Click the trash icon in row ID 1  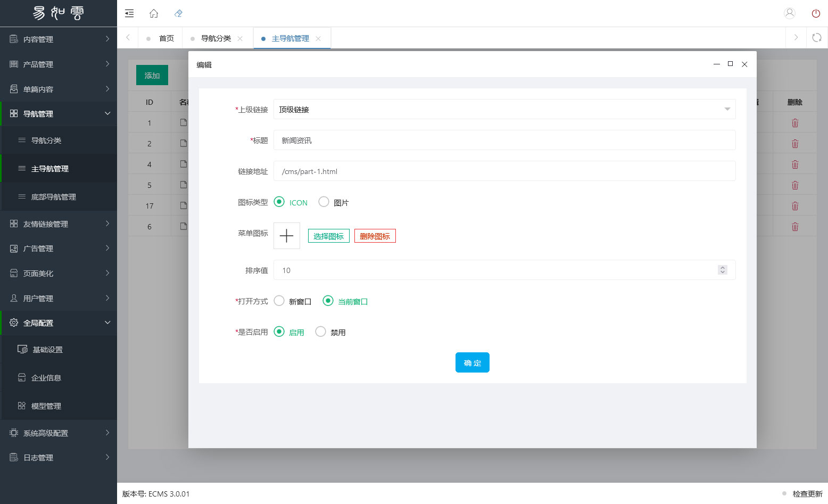794,123
